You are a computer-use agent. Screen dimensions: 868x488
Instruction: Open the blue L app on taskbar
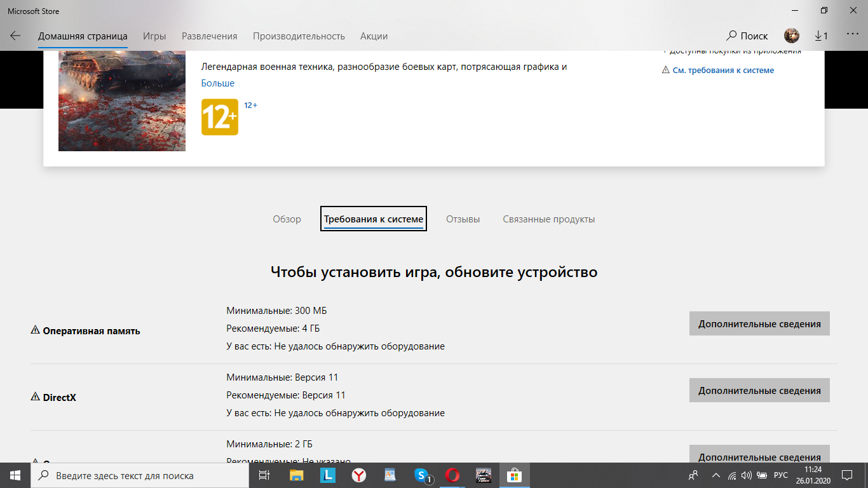(x=327, y=475)
